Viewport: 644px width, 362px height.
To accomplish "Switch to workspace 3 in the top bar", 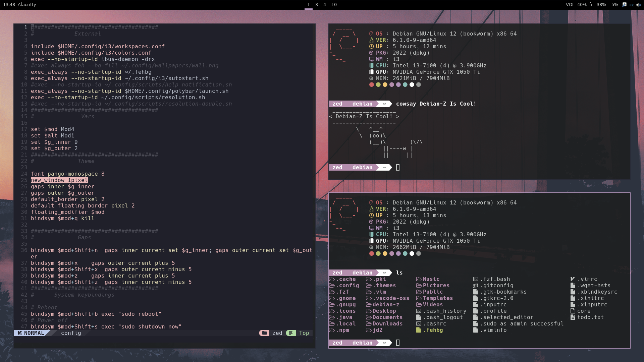I will coord(316,5).
